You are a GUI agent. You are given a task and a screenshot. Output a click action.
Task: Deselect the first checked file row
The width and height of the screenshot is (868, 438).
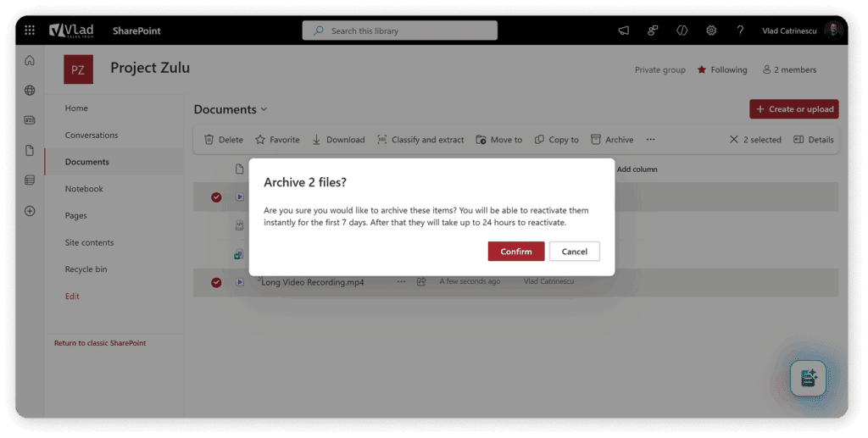point(216,197)
